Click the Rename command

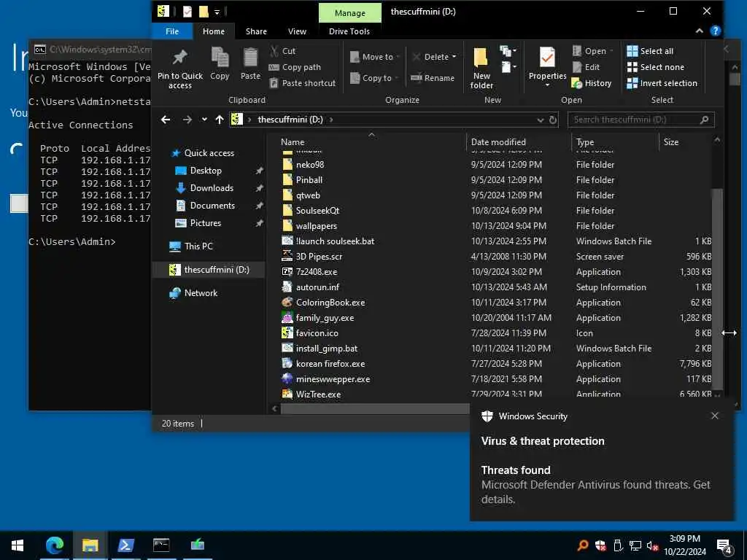click(x=433, y=77)
